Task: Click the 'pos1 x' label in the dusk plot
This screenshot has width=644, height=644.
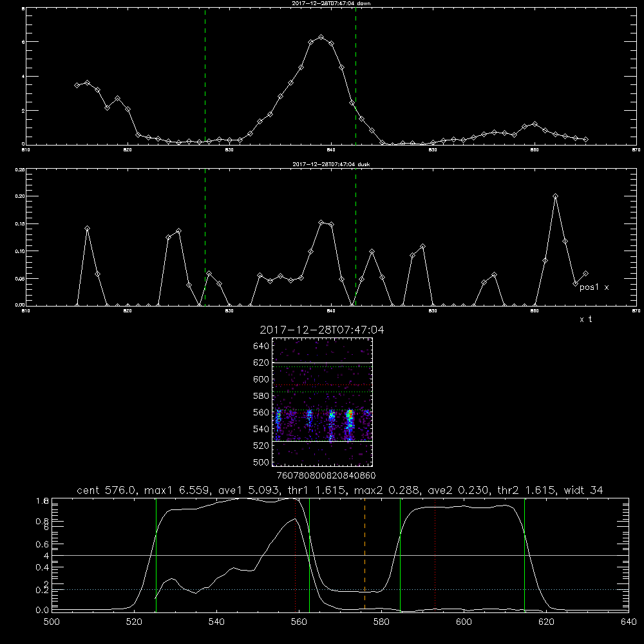Action: click(x=594, y=287)
